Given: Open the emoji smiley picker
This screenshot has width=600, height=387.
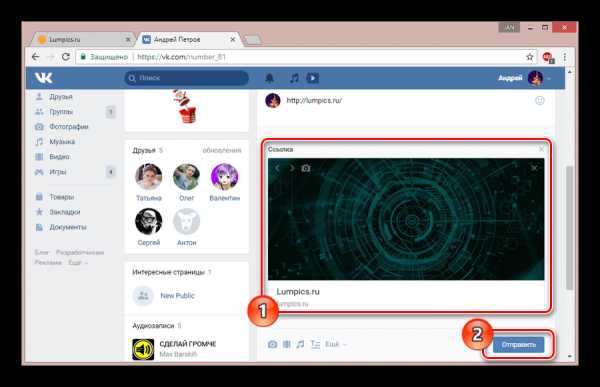Looking at the screenshot, I should [540, 101].
